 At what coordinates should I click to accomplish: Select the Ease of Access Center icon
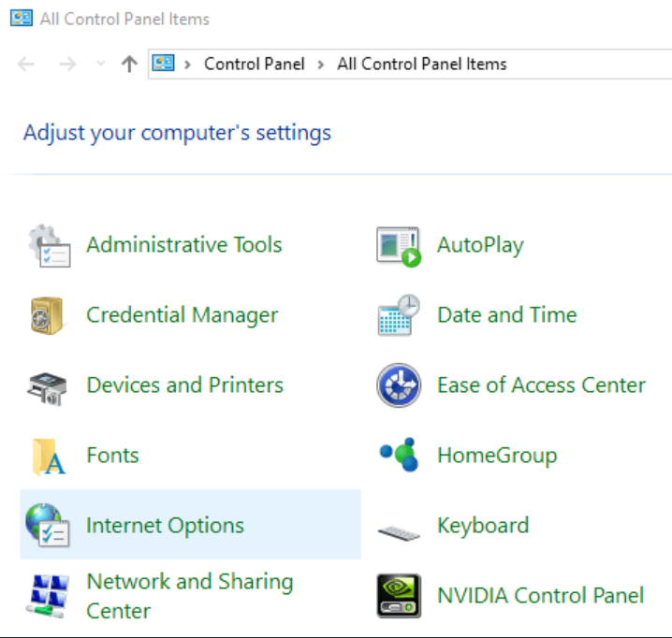tap(399, 385)
